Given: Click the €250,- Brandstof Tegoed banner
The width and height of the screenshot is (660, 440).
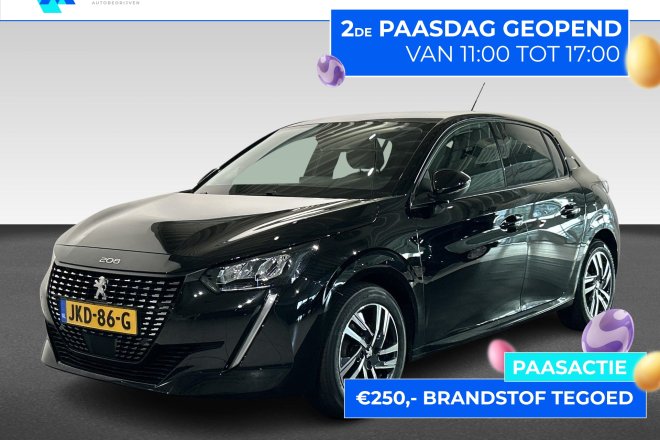Looking at the screenshot, I should tap(495, 398).
